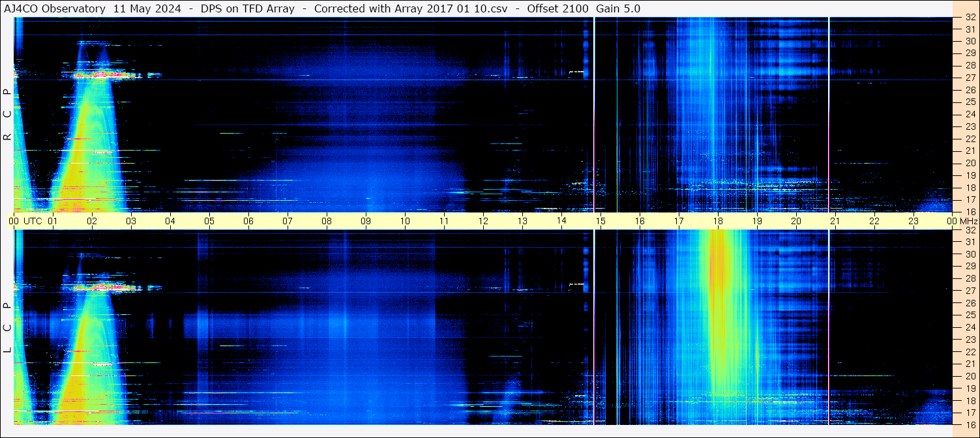
Task: Click the 18 MHz tick in LCP panel
Action: [970, 400]
